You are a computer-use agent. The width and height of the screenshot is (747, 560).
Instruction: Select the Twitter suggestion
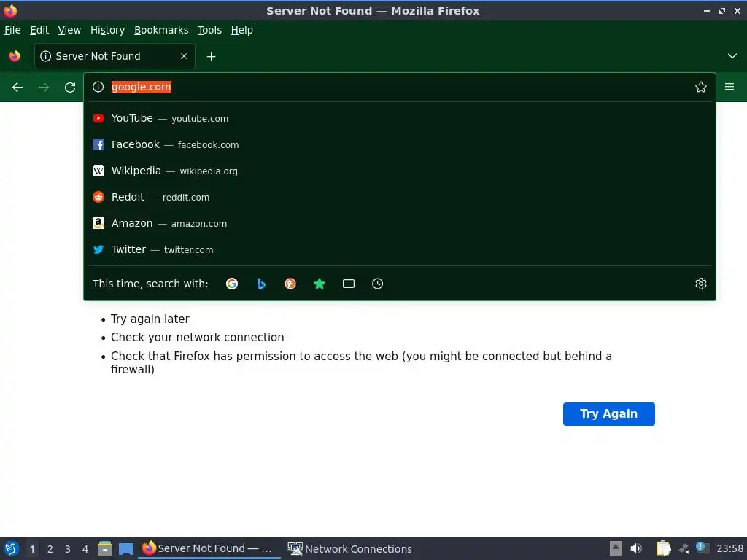click(399, 249)
